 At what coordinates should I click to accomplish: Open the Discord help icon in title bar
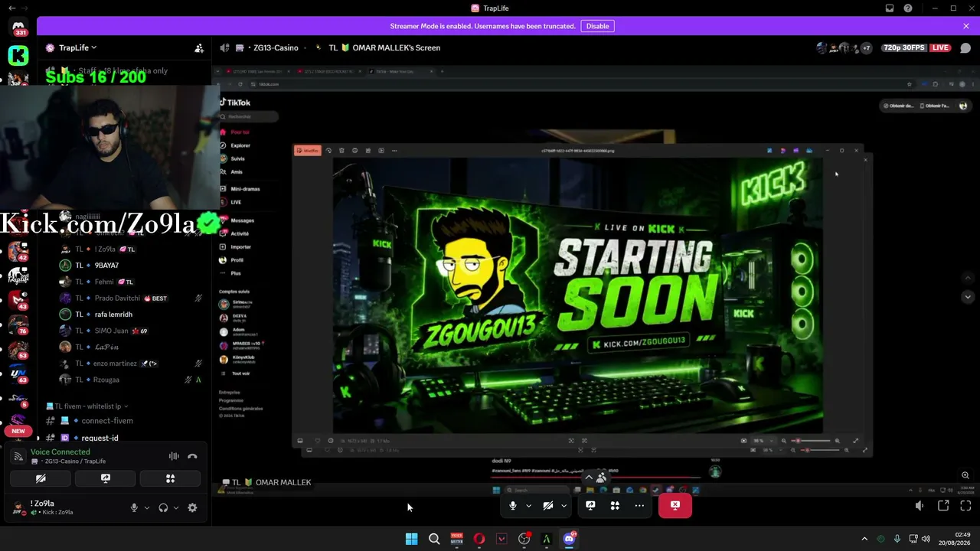[908, 8]
